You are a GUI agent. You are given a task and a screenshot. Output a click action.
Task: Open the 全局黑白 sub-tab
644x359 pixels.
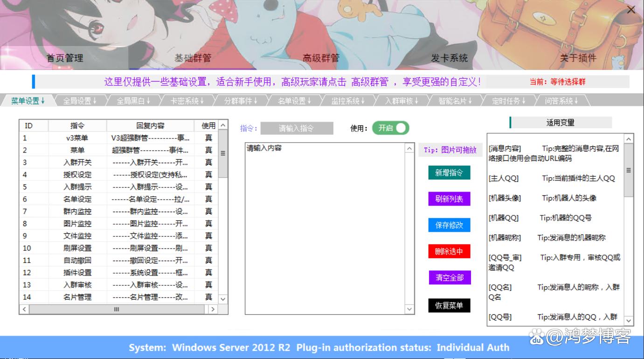click(133, 101)
